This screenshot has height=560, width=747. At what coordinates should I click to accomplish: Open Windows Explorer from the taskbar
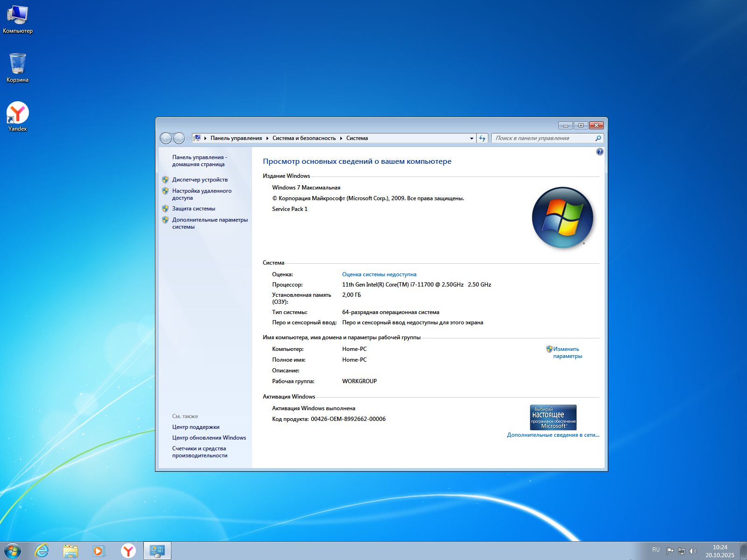[x=70, y=551]
